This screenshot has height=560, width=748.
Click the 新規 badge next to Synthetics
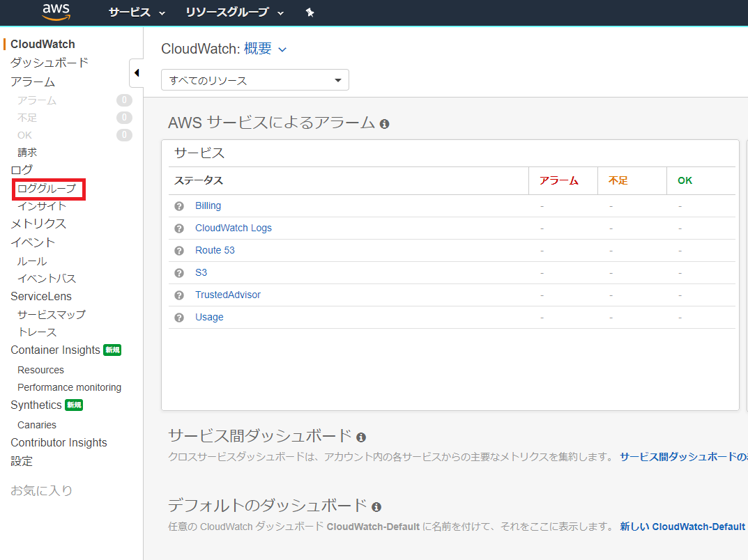74,405
